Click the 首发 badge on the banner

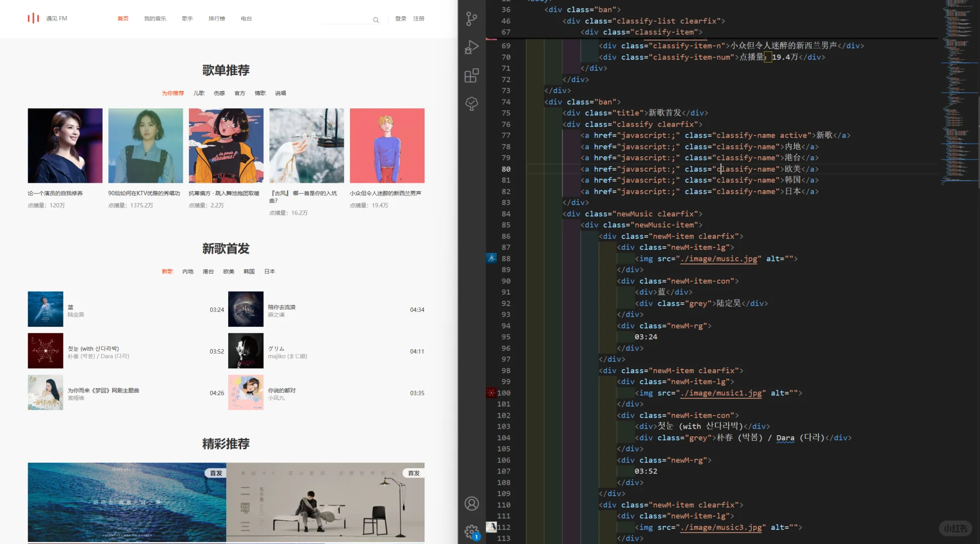click(x=217, y=473)
